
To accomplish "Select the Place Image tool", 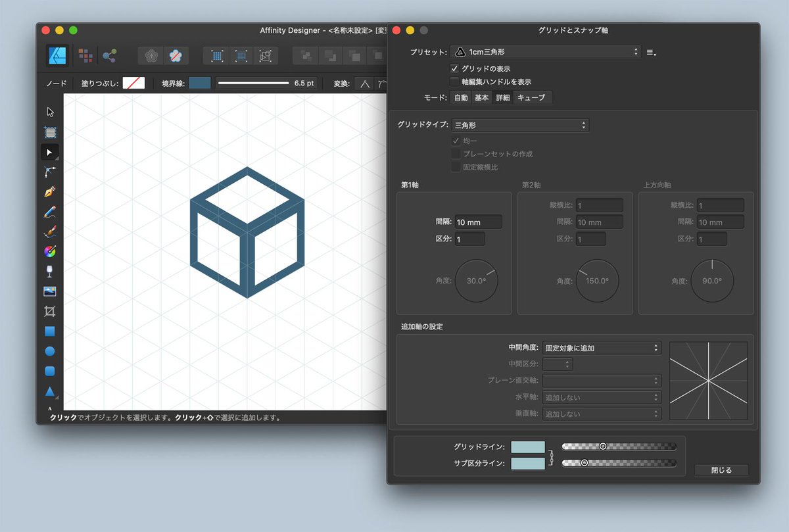I will 50,291.
